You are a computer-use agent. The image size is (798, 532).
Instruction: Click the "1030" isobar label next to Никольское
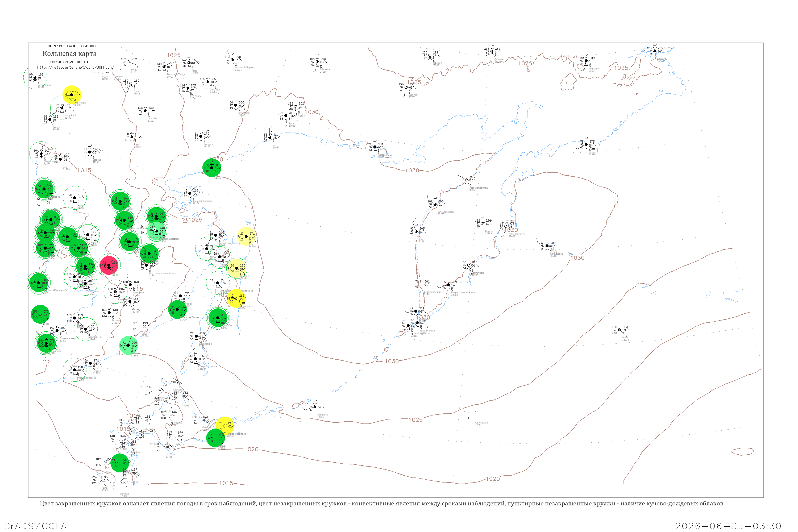577,258
